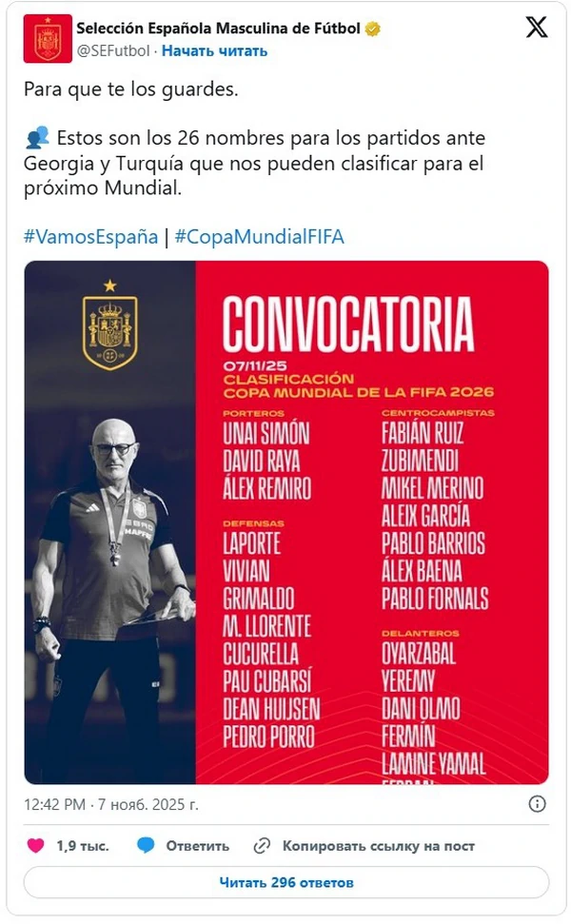Screen dimensions: 571x924
Task: Like the post with the heart icon
Action: pos(35,845)
